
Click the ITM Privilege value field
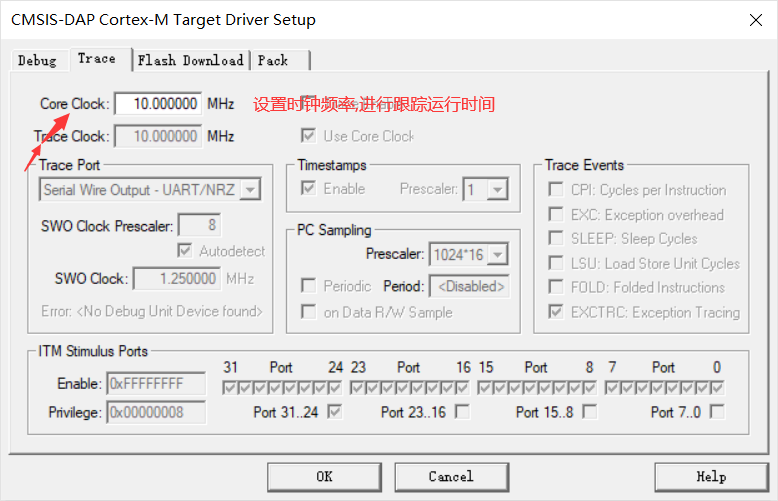coord(156,412)
